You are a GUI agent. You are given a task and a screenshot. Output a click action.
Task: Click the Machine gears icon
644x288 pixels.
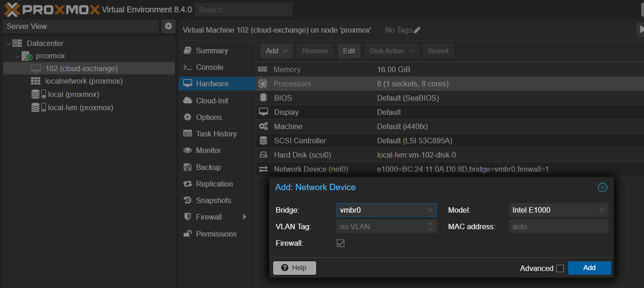tap(263, 126)
